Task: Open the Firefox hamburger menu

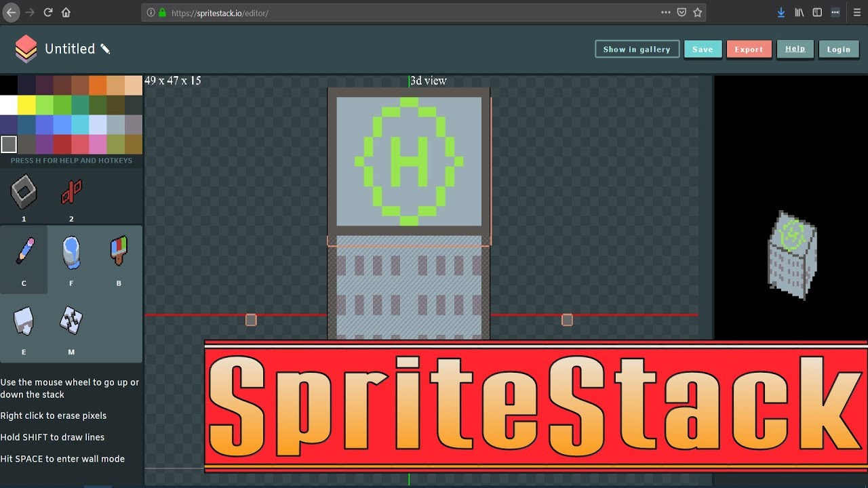Action: click(856, 12)
